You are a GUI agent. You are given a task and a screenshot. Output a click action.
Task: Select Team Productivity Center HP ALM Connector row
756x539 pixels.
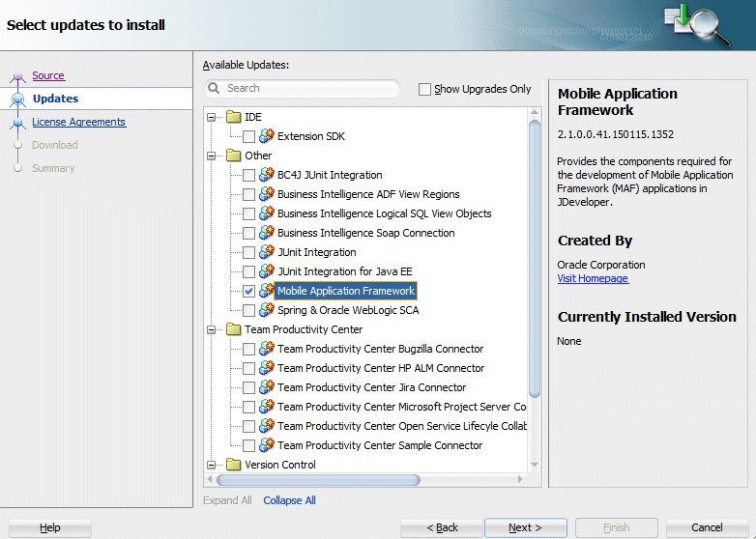[381, 368]
